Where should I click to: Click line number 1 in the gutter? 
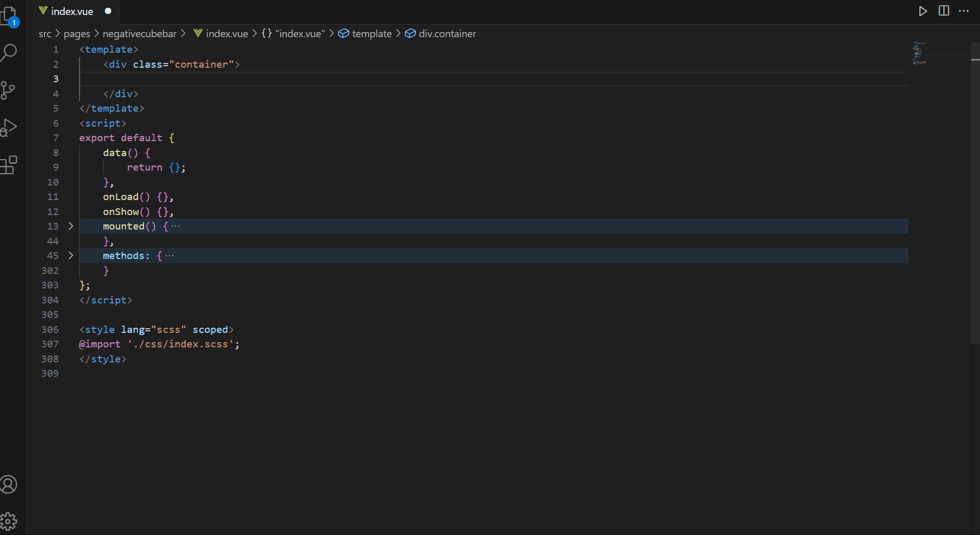(56, 50)
